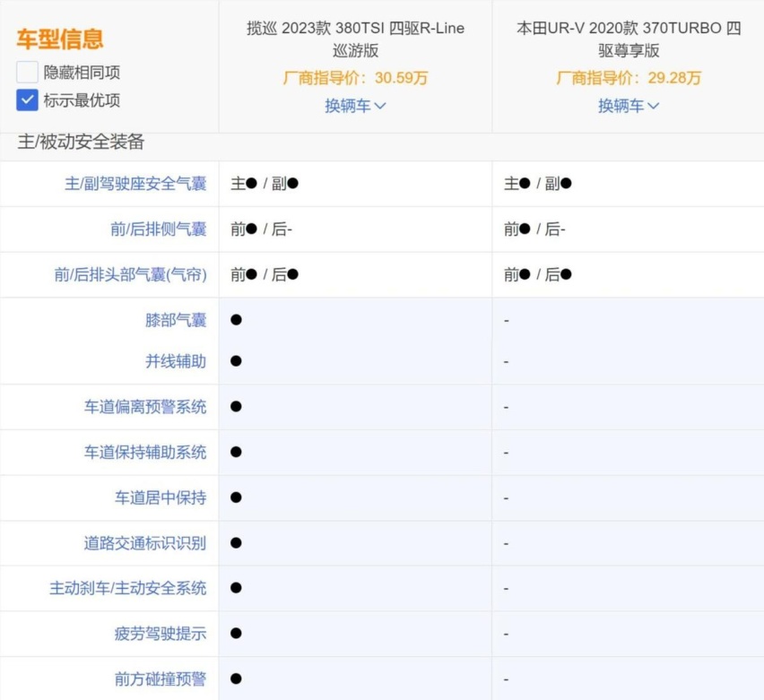Open 车道偏离预警系统 link
This screenshot has width=764, height=700.
coord(145,407)
